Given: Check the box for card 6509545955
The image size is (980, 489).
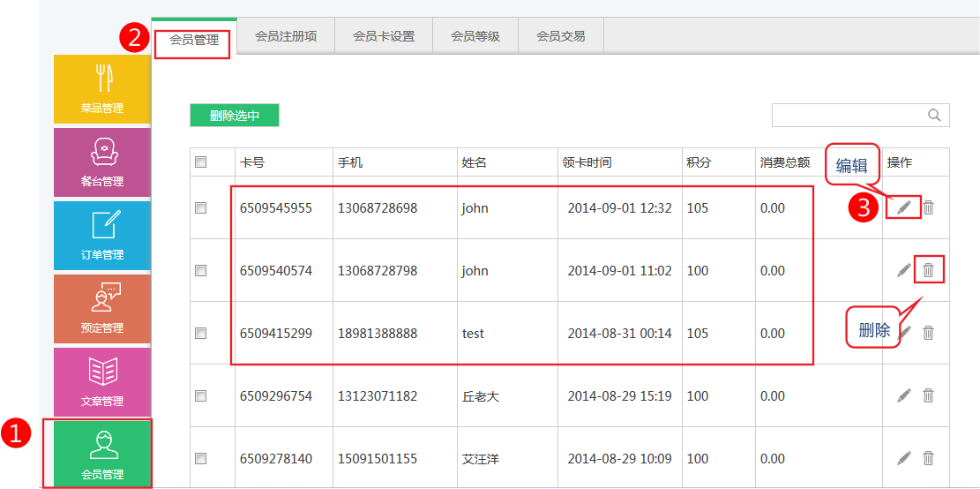Looking at the screenshot, I should [200, 208].
